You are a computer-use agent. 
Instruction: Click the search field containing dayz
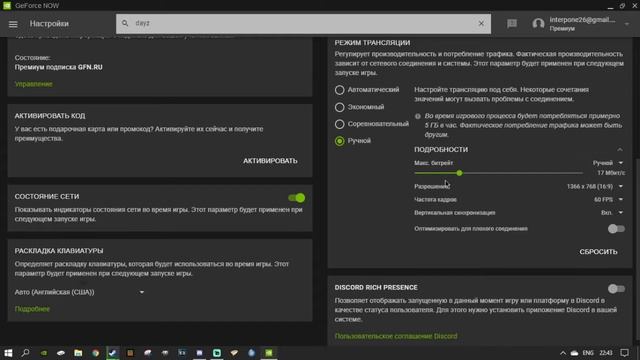[303, 24]
